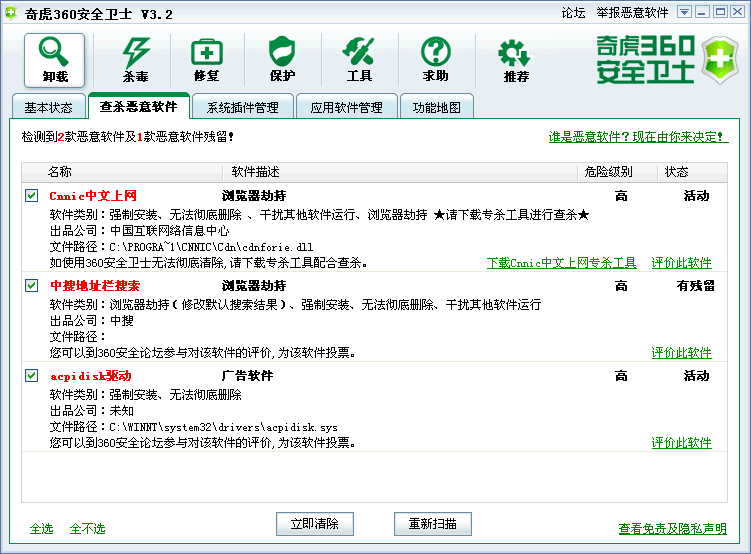Open the 应用软件管理 tab
The height and width of the screenshot is (554, 751).
coord(346,107)
